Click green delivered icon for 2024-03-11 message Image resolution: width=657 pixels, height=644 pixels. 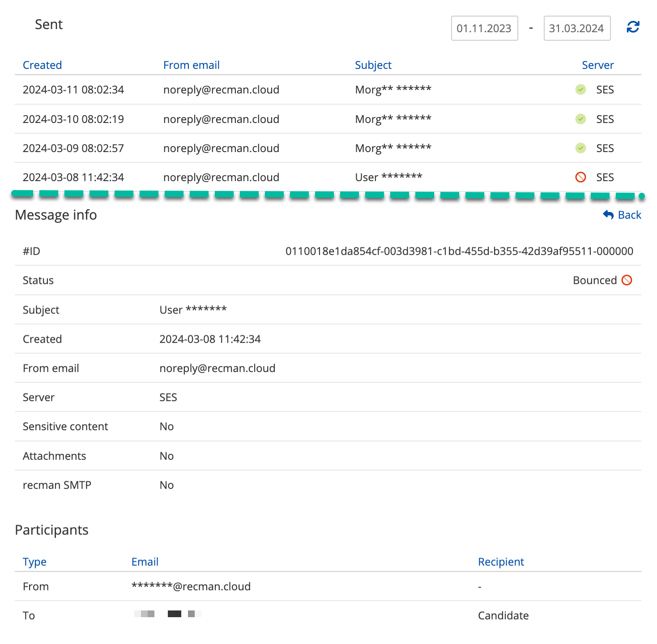[580, 89]
